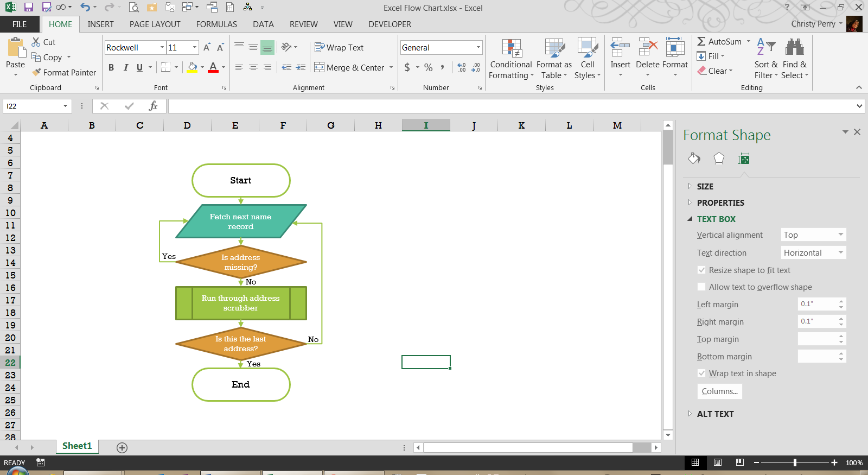The height and width of the screenshot is (475, 868).
Task: Click the Wrap Text button
Action: click(x=339, y=48)
